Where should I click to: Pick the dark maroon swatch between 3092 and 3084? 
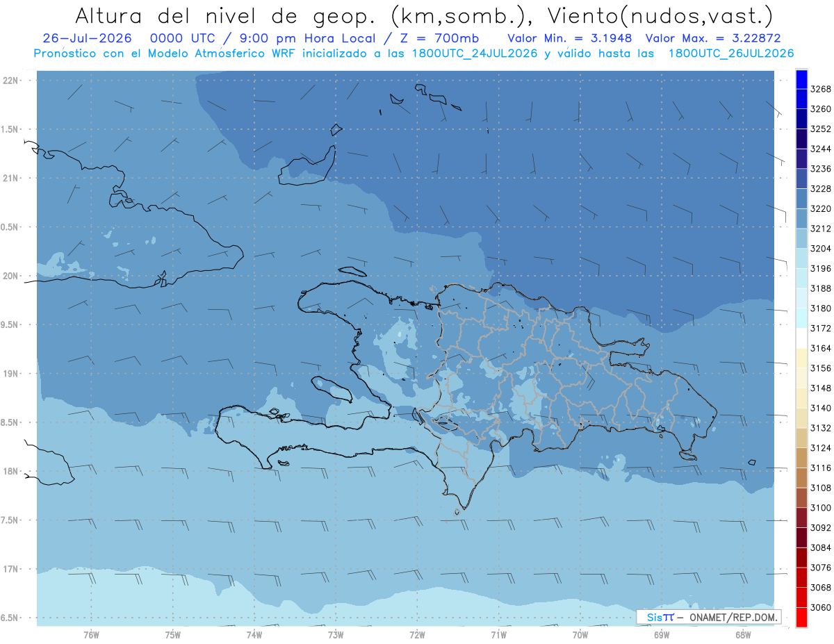pyautogui.click(x=801, y=538)
